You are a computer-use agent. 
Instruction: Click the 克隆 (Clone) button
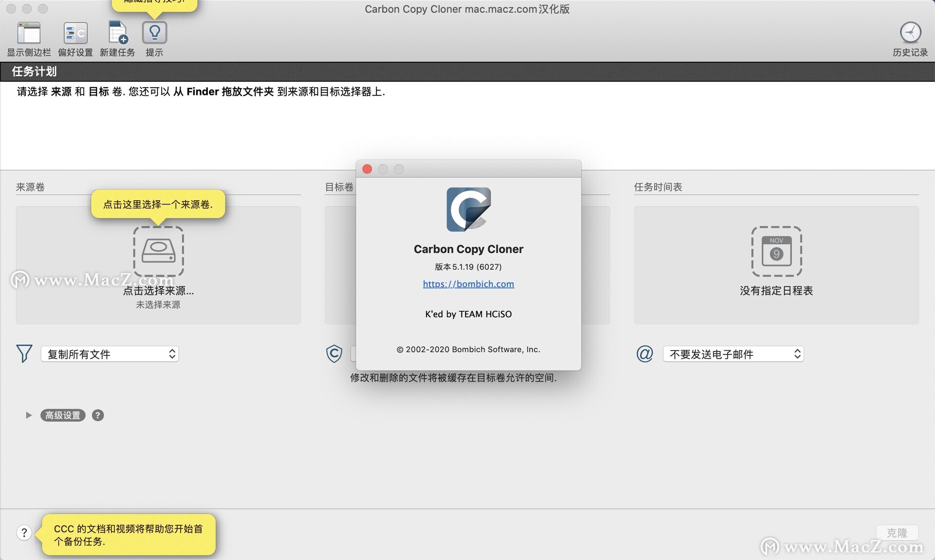coord(897,533)
